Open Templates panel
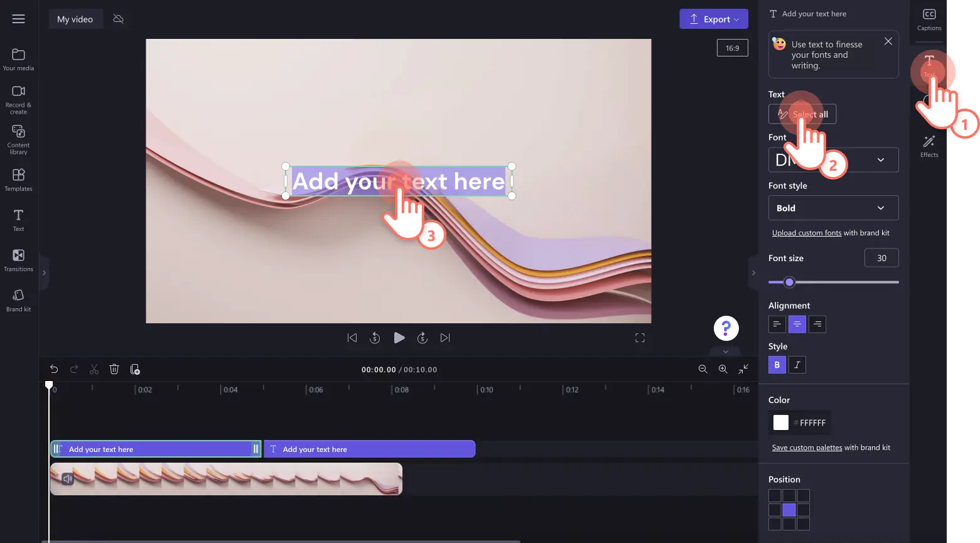The height and width of the screenshot is (543, 980). pyautogui.click(x=19, y=180)
